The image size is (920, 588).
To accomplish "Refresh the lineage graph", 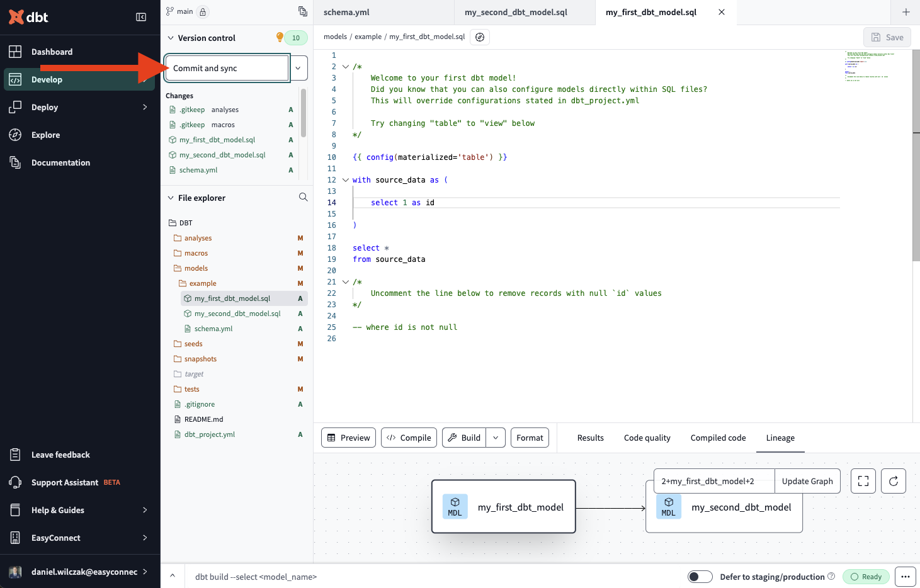I will pyautogui.click(x=894, y=481).
